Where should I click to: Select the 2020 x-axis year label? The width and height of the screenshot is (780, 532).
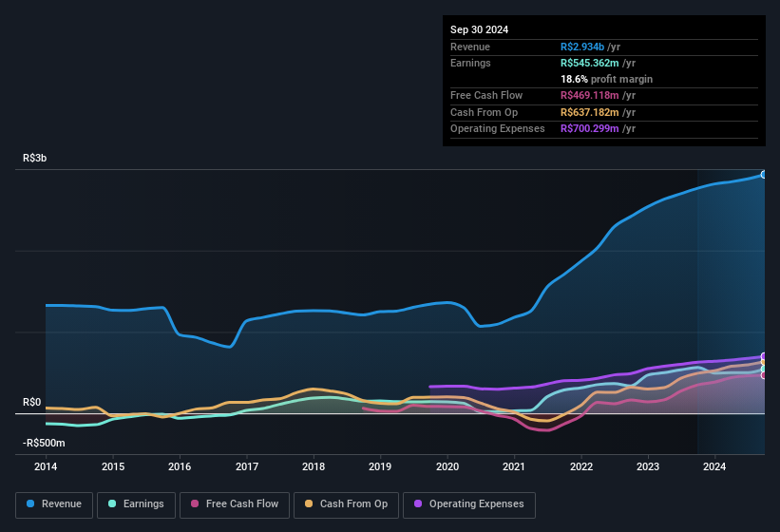click(447, 466)
